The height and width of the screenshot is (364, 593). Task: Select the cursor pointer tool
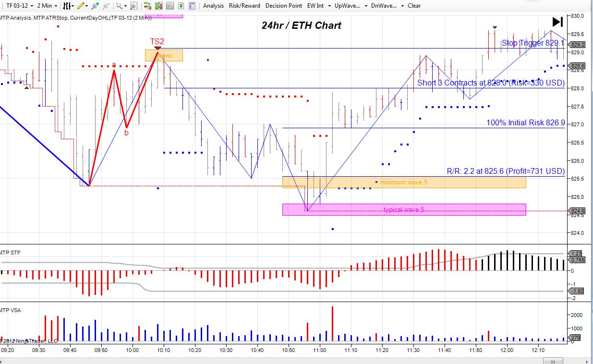(119, 6)
